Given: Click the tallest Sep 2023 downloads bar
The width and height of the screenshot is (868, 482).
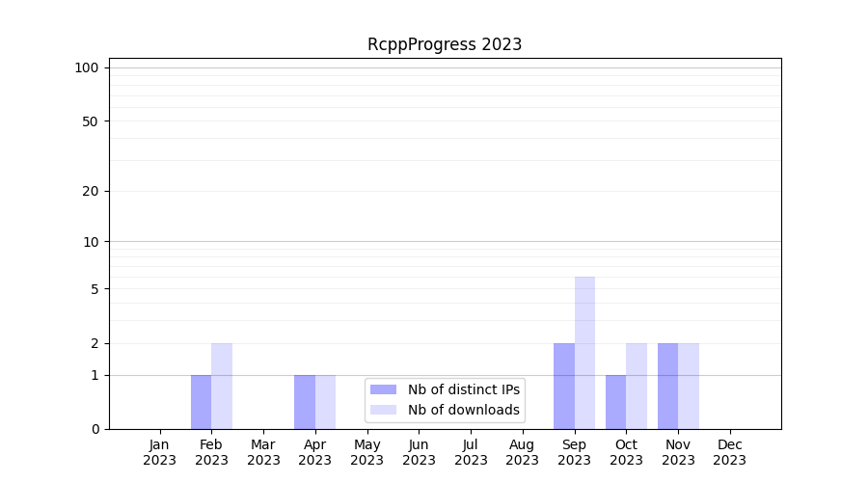Looking at the screenshot, I should click(584, 353).
